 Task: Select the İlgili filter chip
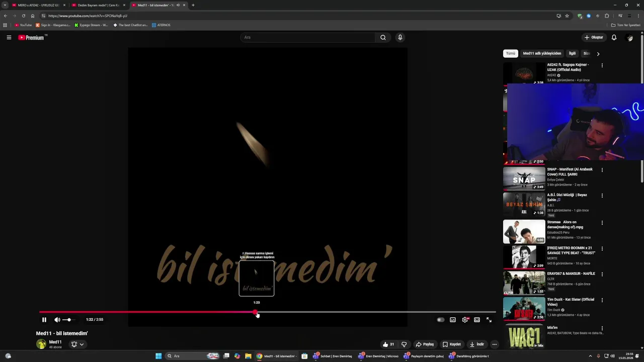tap(572, 53)
